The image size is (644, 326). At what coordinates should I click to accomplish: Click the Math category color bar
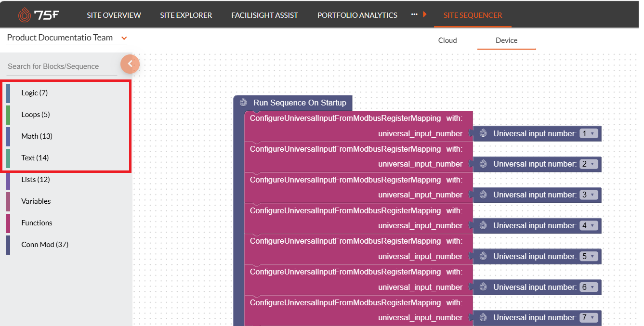[x=8, y=136]
